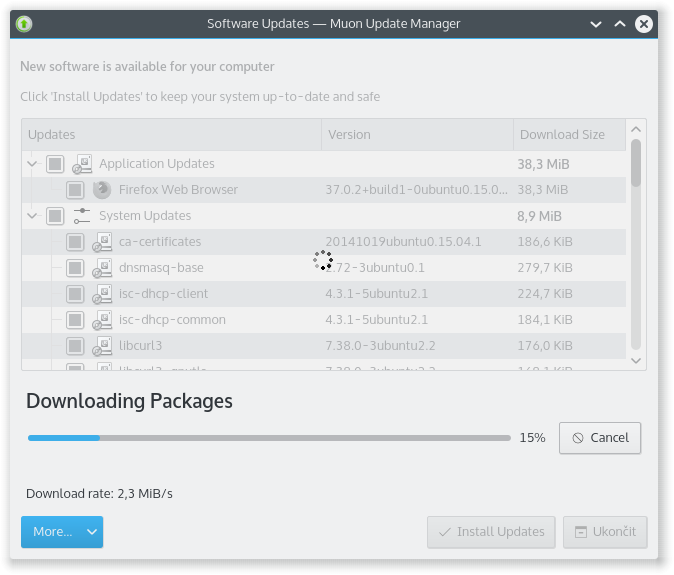Toggle the Firefox Web Browser checkbox
Screen dimensions: 674x575
pyautogui.click(x=75, y=190)
